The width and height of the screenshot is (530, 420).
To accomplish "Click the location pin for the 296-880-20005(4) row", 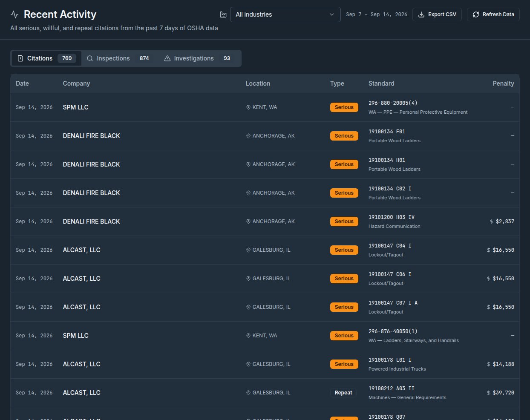I will coord(248,107).
